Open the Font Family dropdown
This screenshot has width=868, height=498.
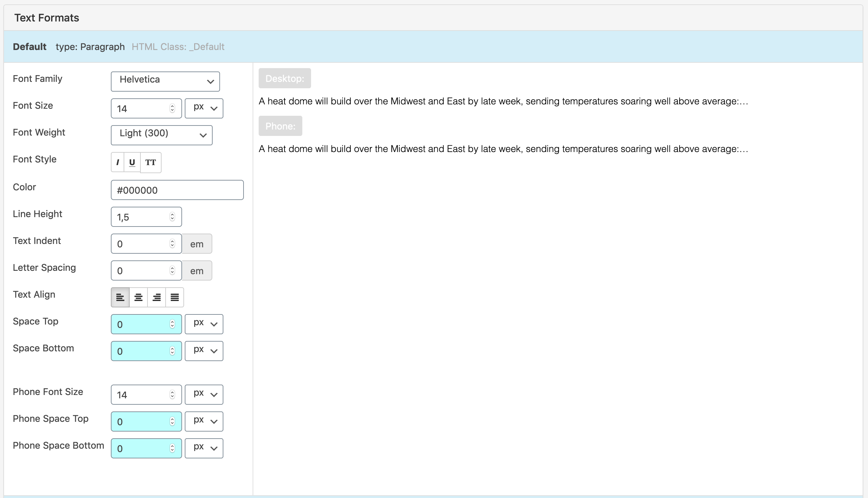[x=165, y=82]
